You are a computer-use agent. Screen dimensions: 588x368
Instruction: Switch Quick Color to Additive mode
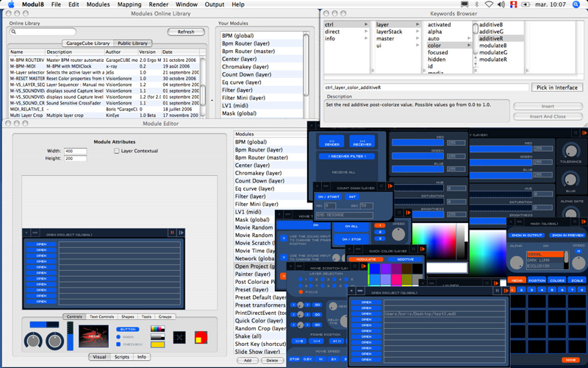pos(405,259)
